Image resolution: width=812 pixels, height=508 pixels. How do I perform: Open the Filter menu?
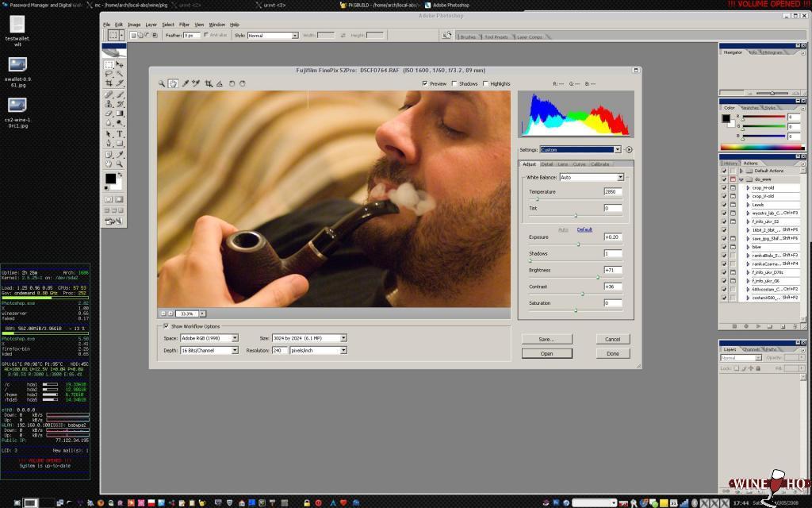click(184, 25)
